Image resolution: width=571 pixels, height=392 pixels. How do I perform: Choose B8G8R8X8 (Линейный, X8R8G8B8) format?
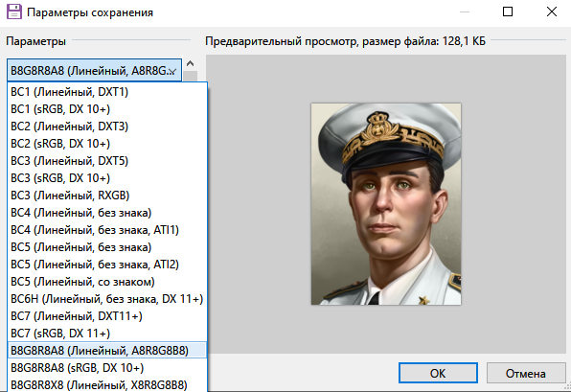[x=107, y=384]
